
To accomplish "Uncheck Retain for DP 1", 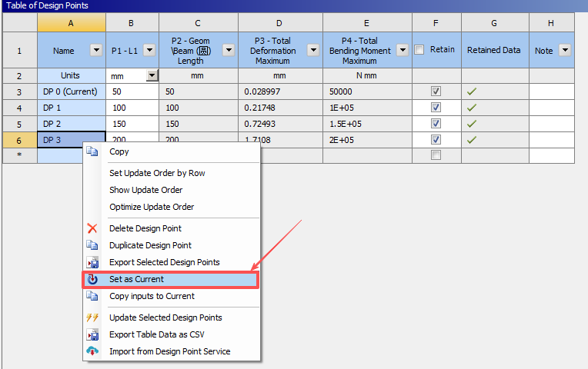I will click(x=436, y=108).
